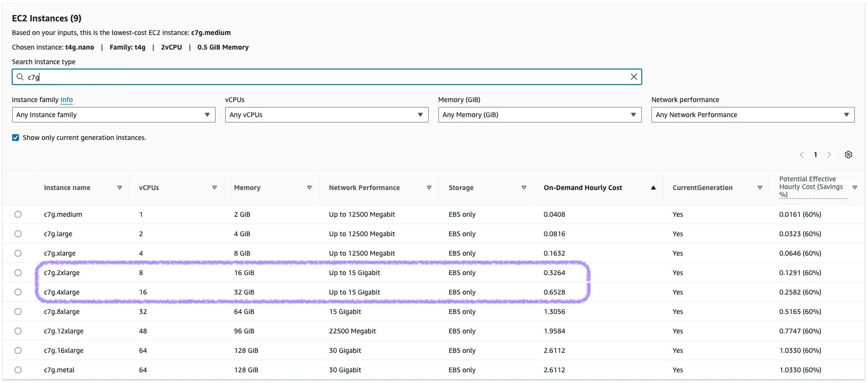Click page number 1 in pagination

tap(815, 155)
